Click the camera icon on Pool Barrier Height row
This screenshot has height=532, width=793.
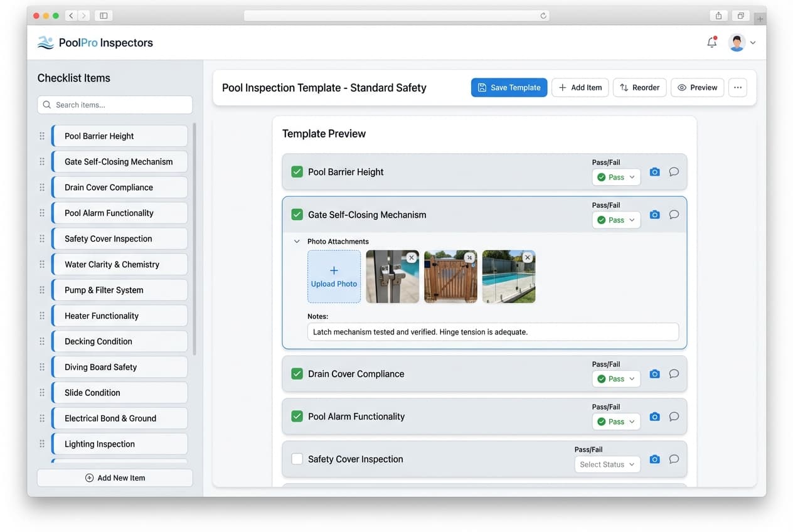coord(654,171)
